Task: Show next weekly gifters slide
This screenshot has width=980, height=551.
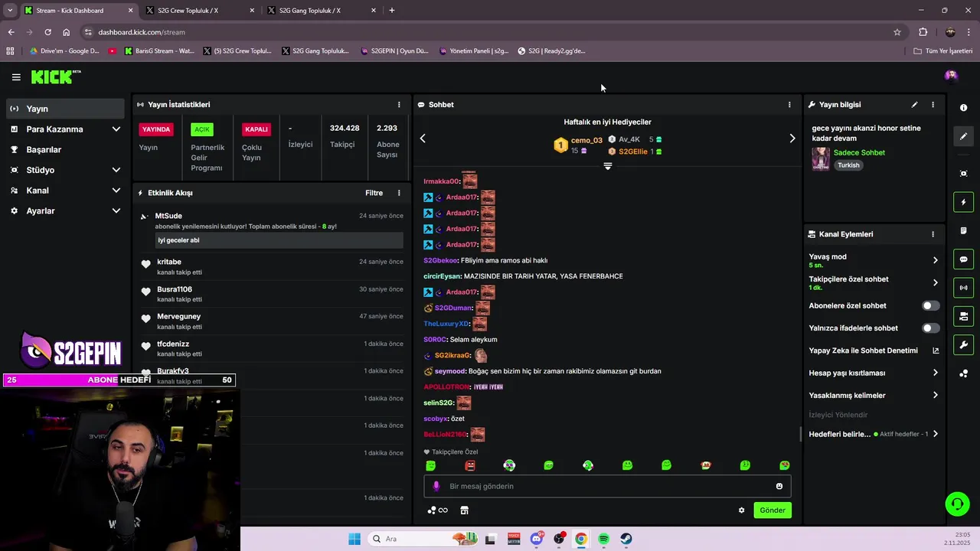Action: click(792, 139)
